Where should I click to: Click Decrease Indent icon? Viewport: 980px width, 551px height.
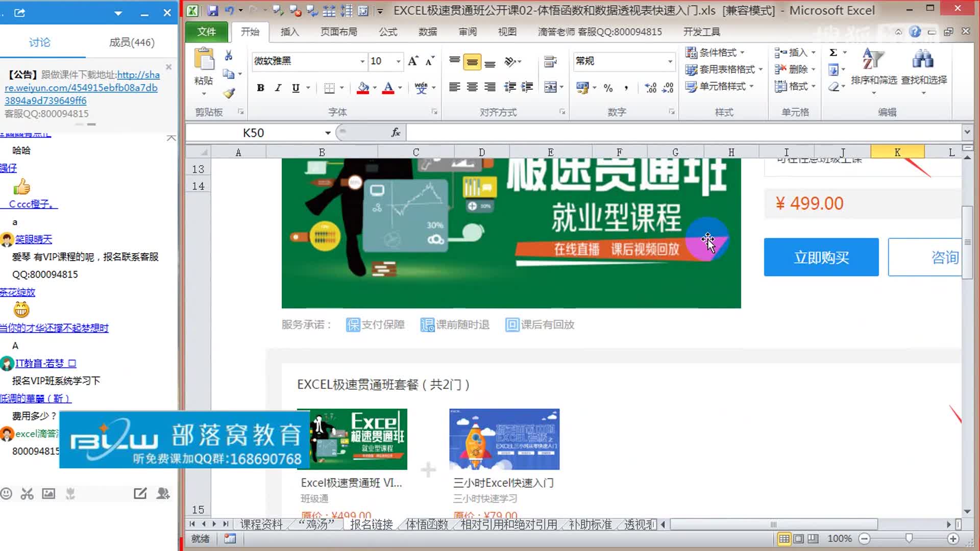(x=510, y=87)
